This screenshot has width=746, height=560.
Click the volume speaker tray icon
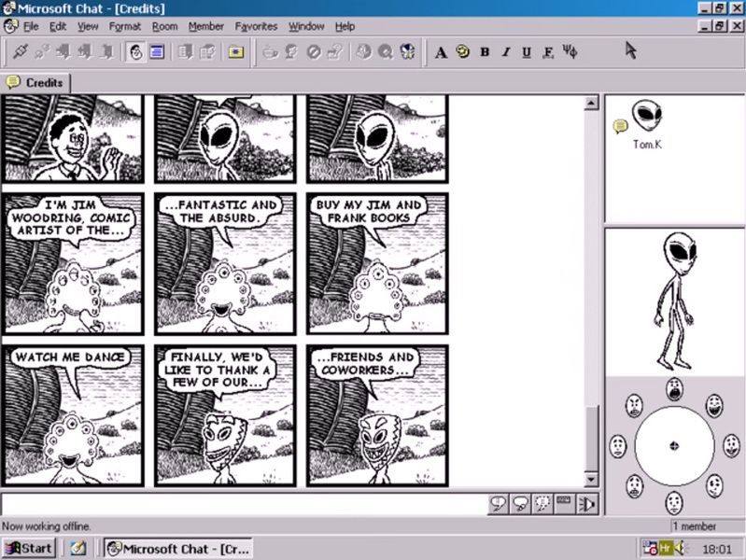coord(681,549)
